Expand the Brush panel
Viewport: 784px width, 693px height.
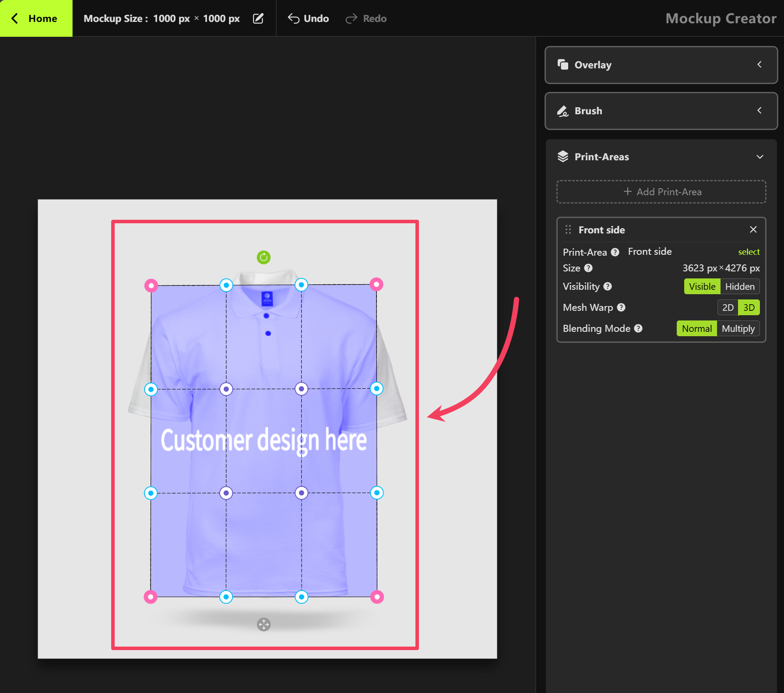[661, 111]
